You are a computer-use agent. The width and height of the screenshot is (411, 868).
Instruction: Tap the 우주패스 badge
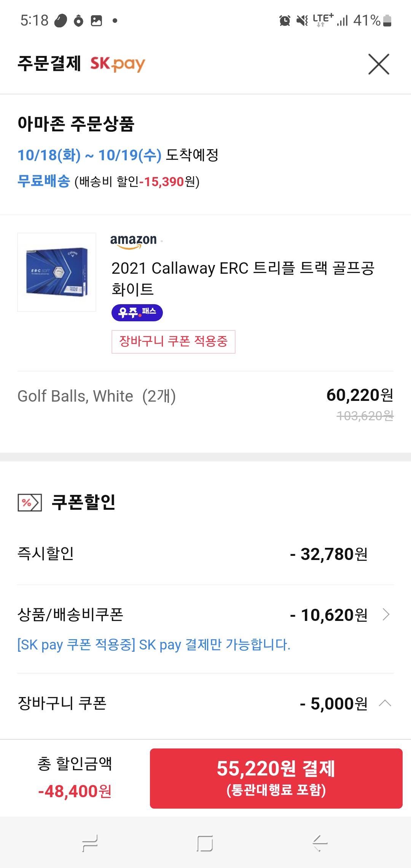coord(137,313)
